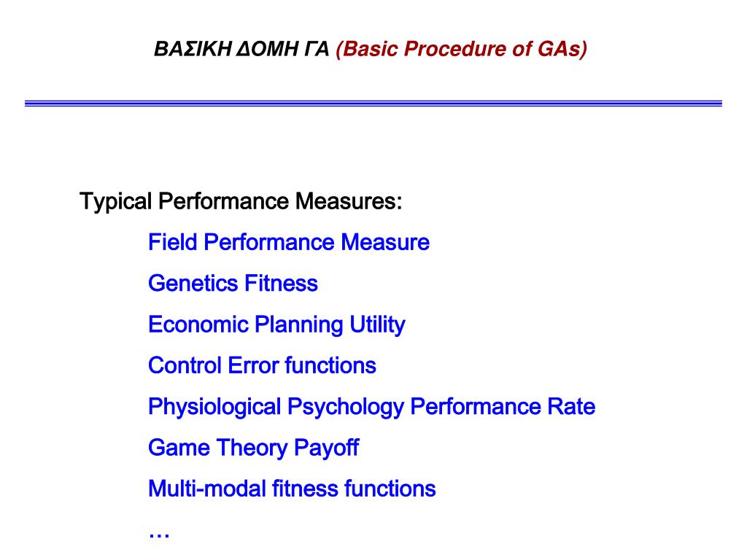Click the Greek title ΒΑΣΙΚΗ ΔΟΜΗ ΓΑ
This screenshot has width=747, height=560.
(241, 49)
